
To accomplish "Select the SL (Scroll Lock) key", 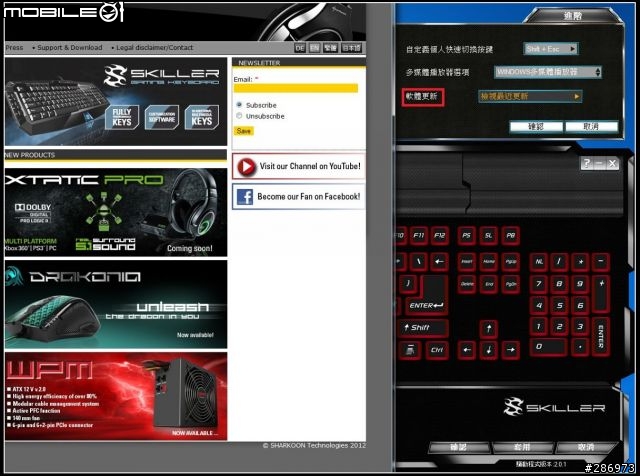I will (489, 236).
